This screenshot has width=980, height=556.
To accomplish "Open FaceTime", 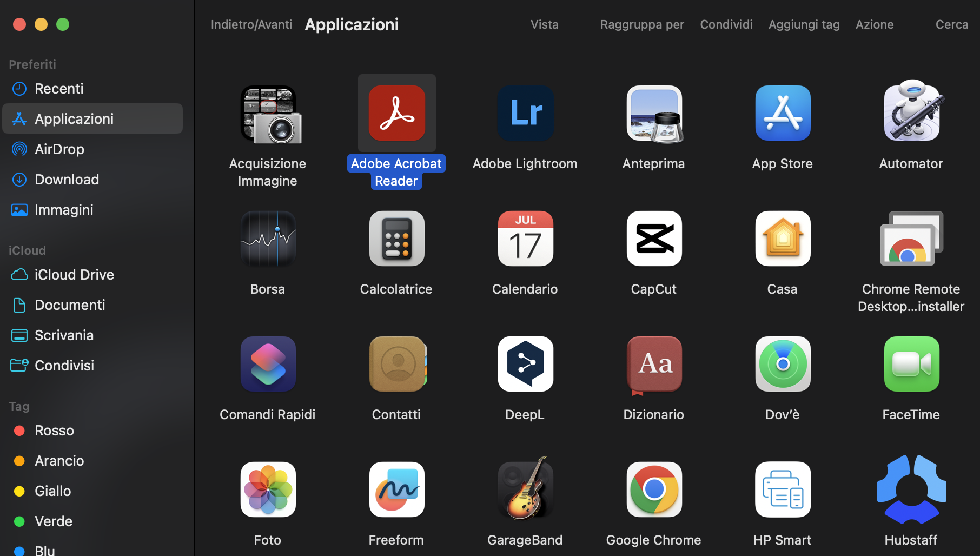I will (x=911, y=364).
